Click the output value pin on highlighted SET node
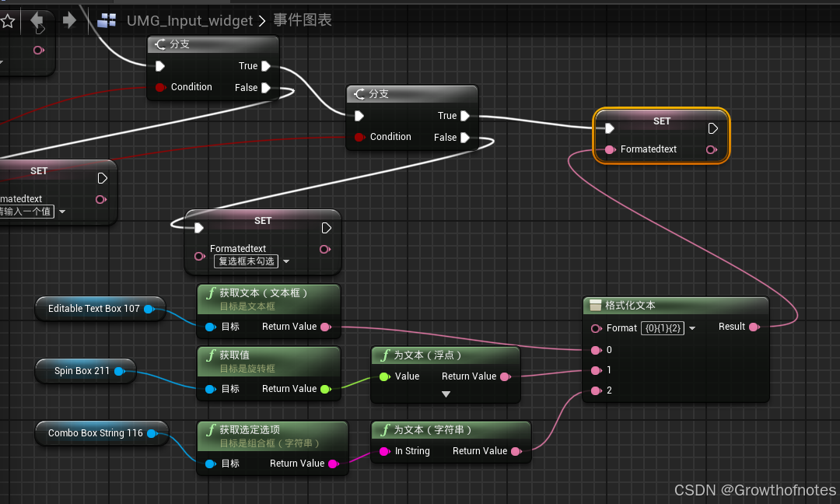 click(712, 149)
